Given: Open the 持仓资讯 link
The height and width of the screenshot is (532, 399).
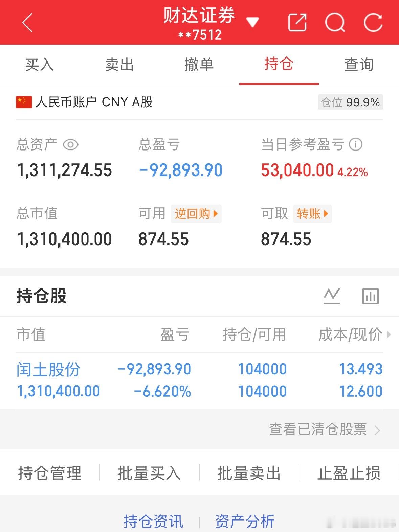Looking at the screenshot, I should [153, 522].
